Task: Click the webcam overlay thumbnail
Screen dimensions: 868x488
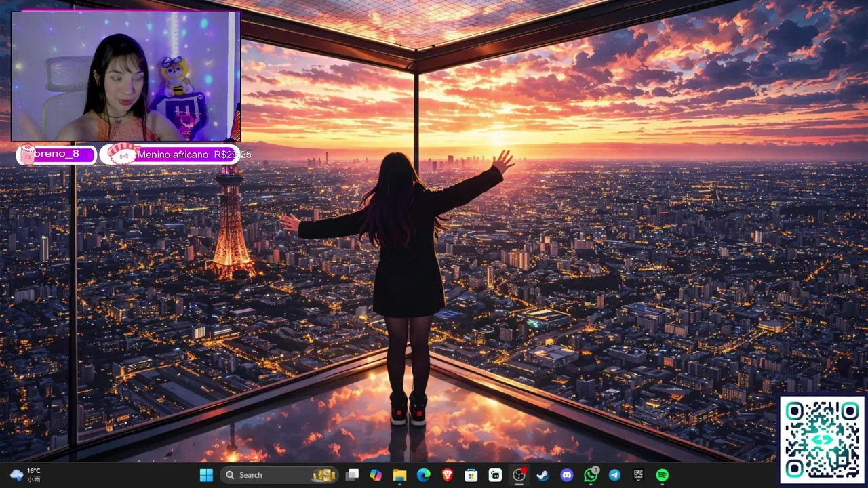Action: coord(126,76)
